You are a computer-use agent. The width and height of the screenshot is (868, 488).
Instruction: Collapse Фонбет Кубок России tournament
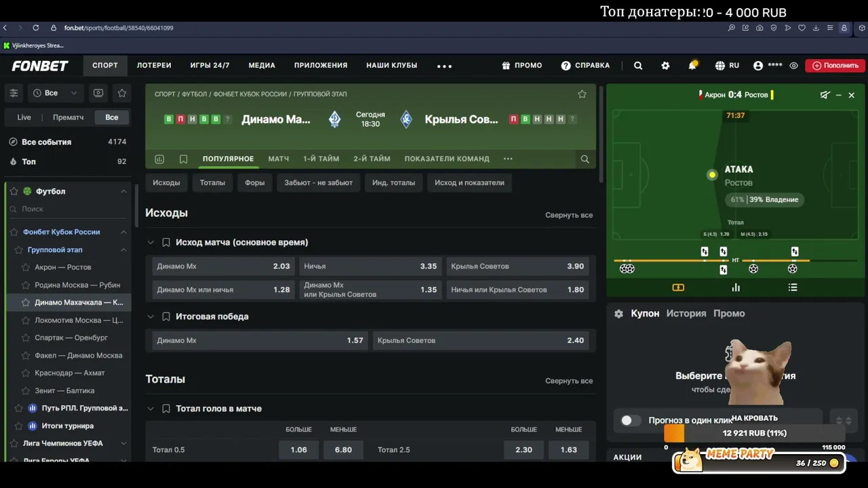click(x=123, y=232)
